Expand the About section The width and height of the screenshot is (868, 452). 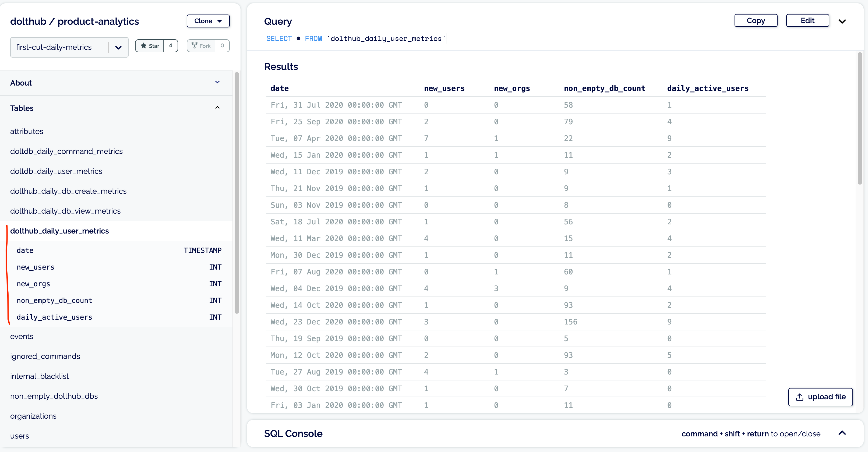click(x=217, y=82)
